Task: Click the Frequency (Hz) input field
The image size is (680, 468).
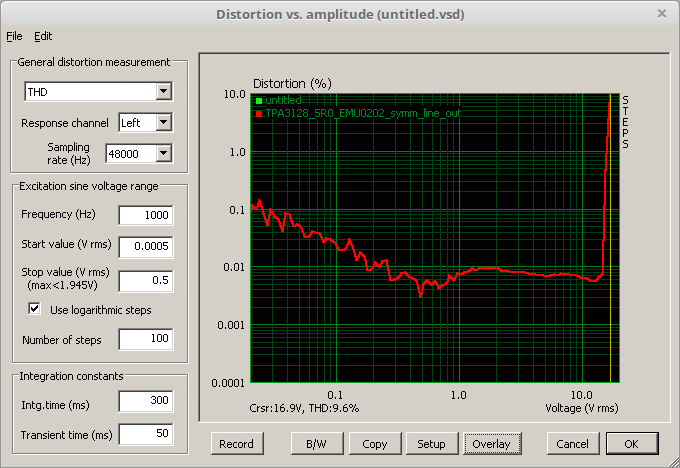Action: pos(145,215)
